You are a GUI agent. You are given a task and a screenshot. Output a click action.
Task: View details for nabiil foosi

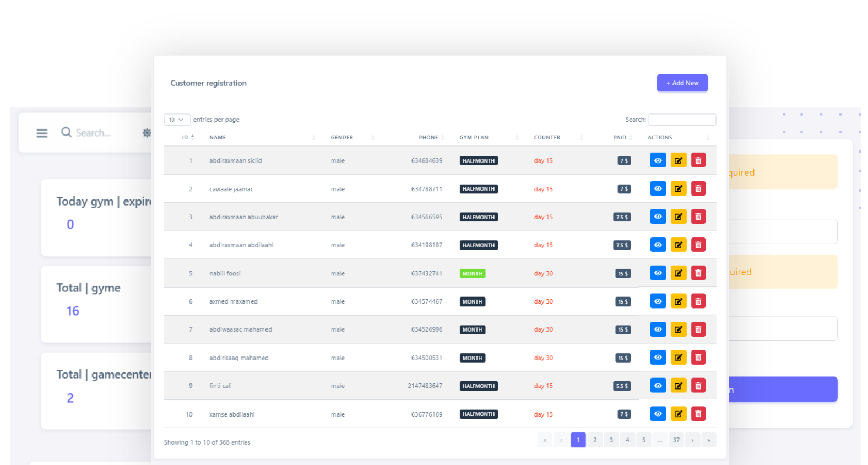click(x=658, y=273)
